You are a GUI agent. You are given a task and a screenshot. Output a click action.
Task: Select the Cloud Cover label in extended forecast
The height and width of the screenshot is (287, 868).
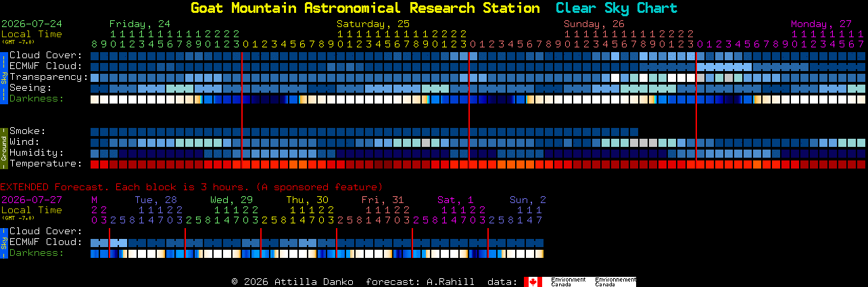click(46, 231)
